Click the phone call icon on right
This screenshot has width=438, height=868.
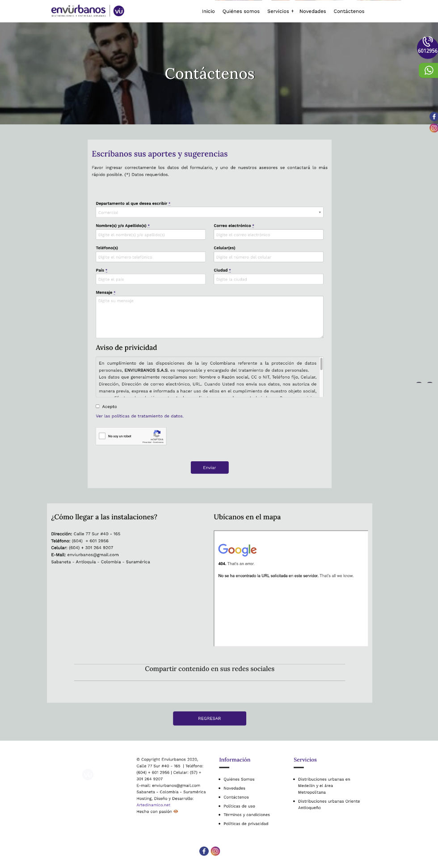point(427,43)
